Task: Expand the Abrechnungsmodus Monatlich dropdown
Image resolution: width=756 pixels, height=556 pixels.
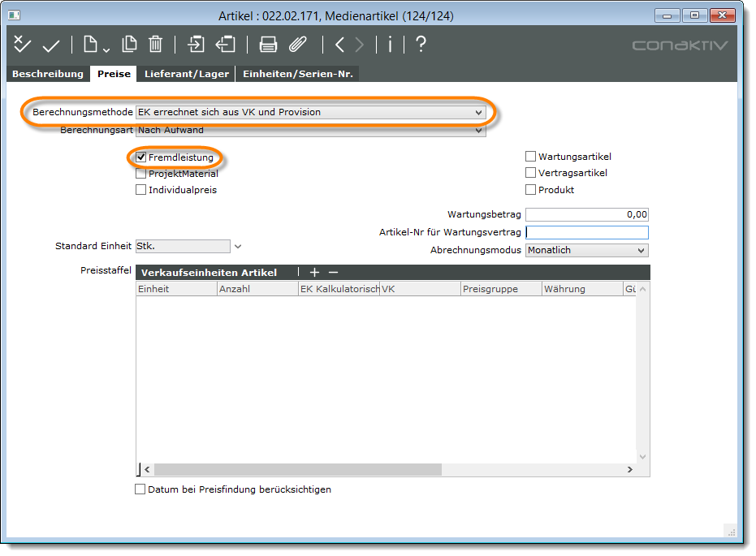Action: tap(641, 251)
